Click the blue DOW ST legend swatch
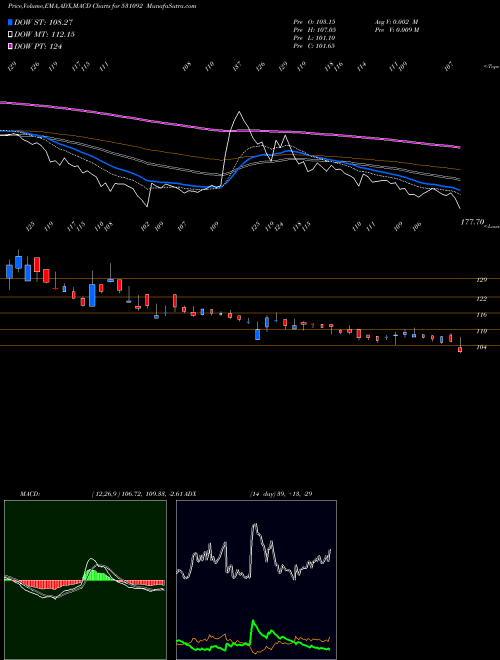This screenshot has width=500, height=660. point(10,22)
